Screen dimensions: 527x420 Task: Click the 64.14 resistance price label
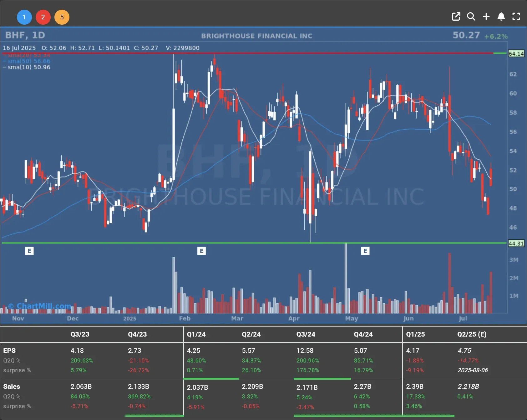point(516,53)
